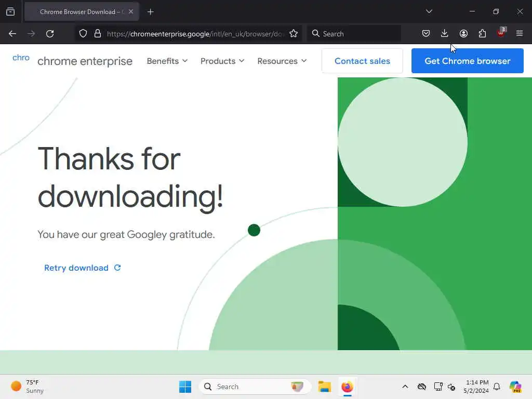Click the taskbar Search box
The height and width of the screenshot is (399, 532).
(x=255, y=387)
